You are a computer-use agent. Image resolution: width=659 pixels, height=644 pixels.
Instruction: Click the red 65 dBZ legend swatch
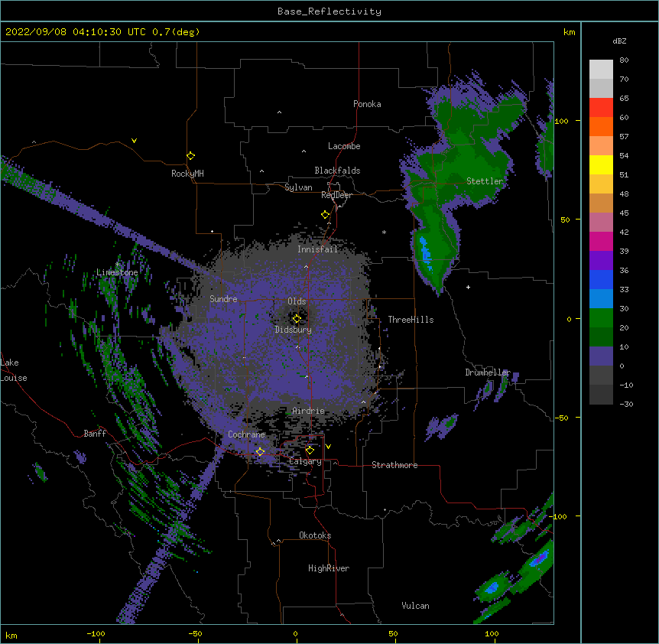(601, 108)
